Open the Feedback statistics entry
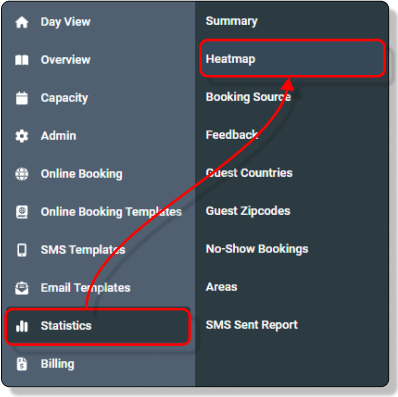This screenshot has width=398, height=397. [231, 135]
